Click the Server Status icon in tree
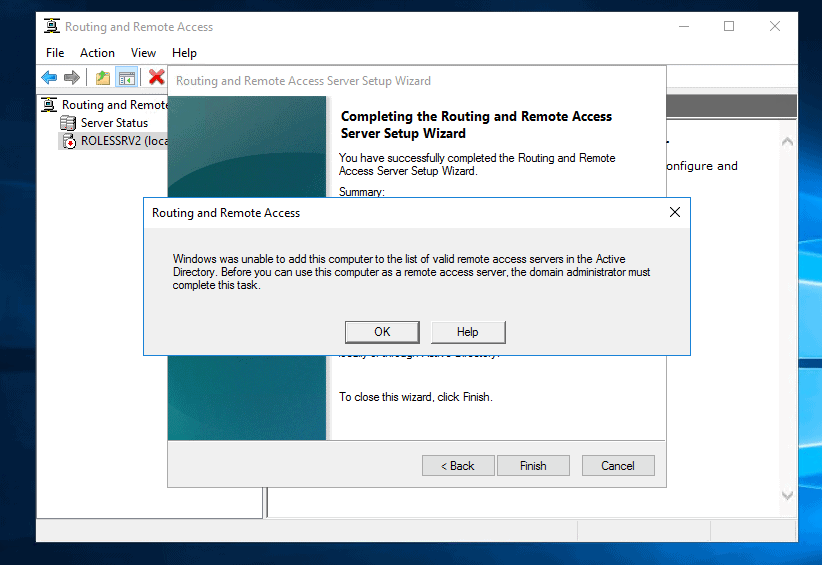Viewport: 822px width, 565px height. tap(68, 123)
